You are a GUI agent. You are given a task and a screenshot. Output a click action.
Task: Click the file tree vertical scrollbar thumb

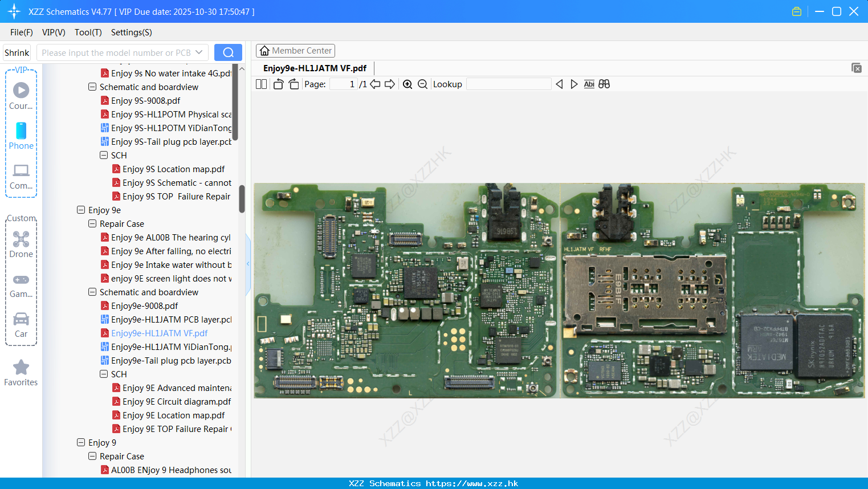tap(242, 198)
